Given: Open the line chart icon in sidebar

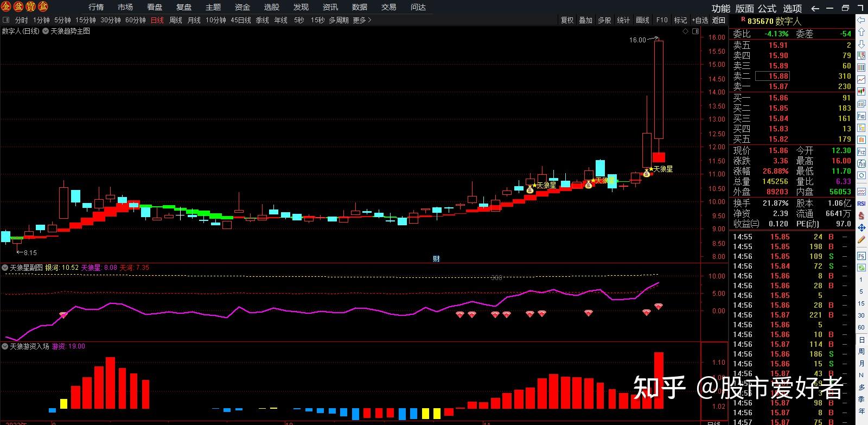Looking at the screenshot, I should tap(861, 80).
